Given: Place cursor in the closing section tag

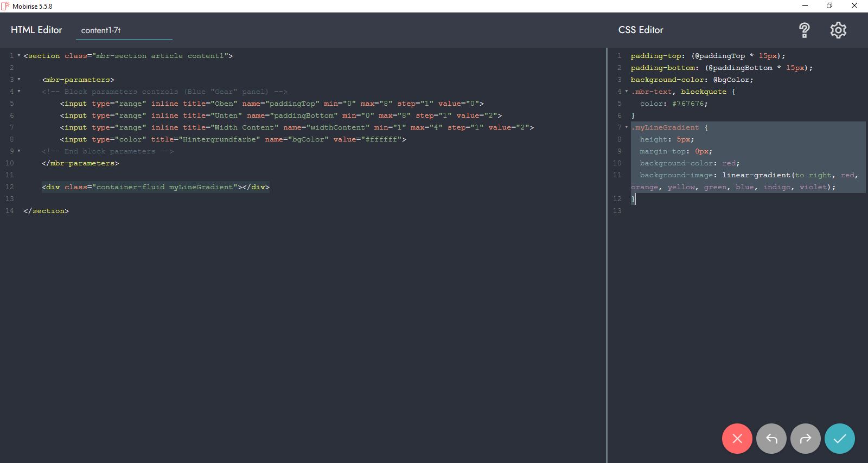Looking at the screenshot, I should click(46, 211).
